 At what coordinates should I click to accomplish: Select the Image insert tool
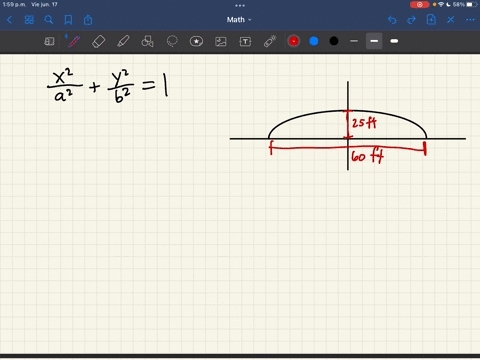[221, 41]
